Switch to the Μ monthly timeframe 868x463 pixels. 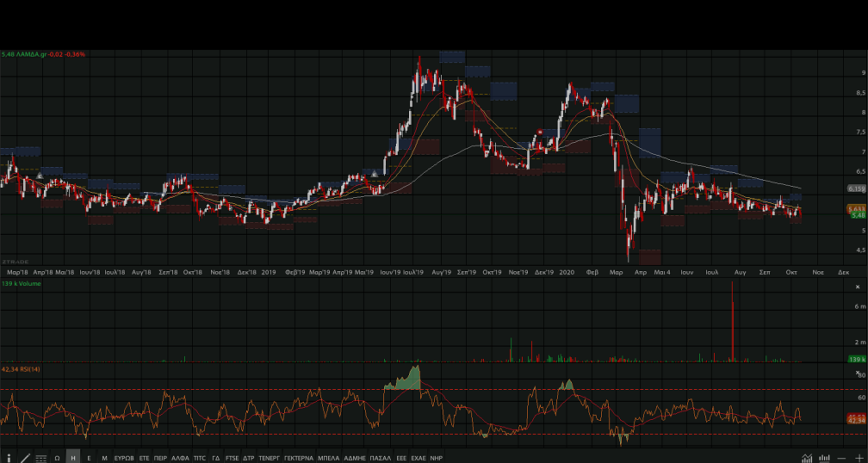pos(104,458)
